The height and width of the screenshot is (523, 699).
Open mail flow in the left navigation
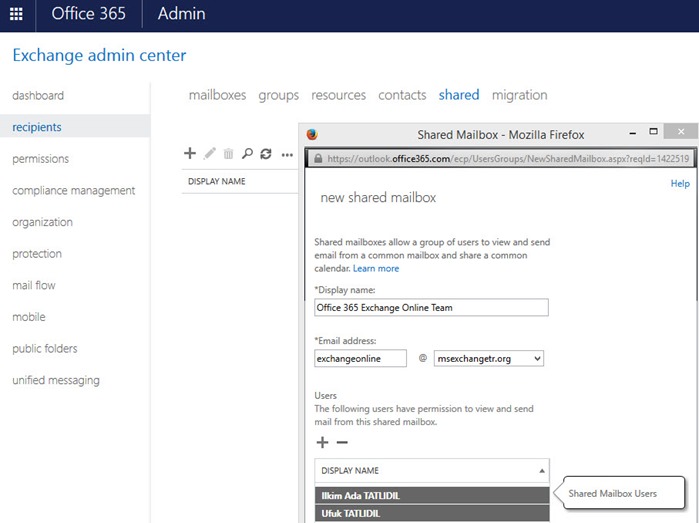34,285
